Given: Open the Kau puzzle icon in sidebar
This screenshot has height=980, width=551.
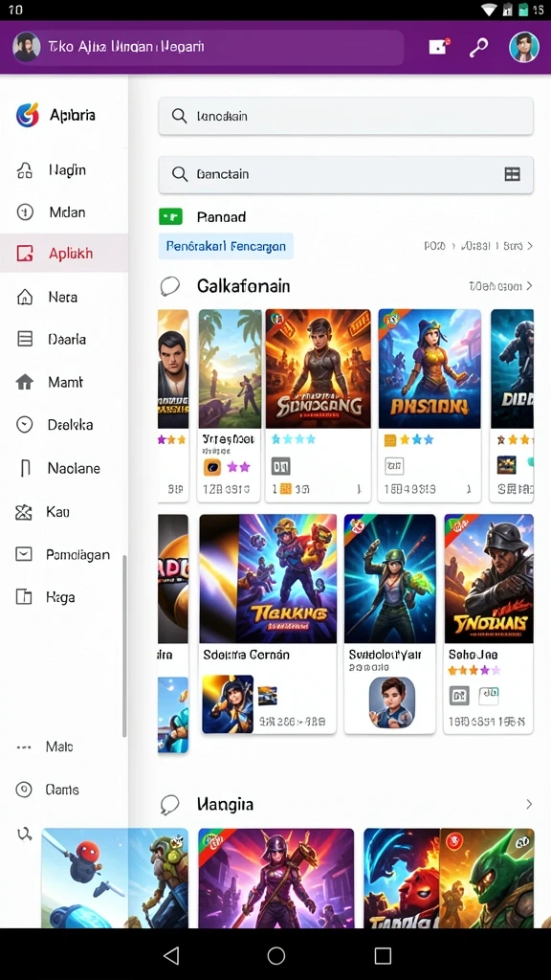Looking at the screenshot, I should click(24, 513).
